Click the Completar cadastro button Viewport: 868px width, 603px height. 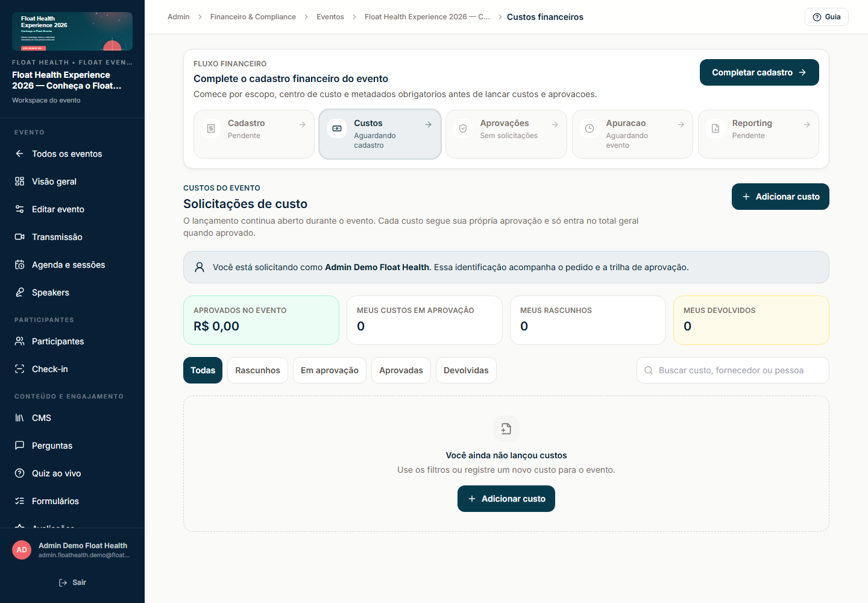pyautogui.click(x=759, y=72)
